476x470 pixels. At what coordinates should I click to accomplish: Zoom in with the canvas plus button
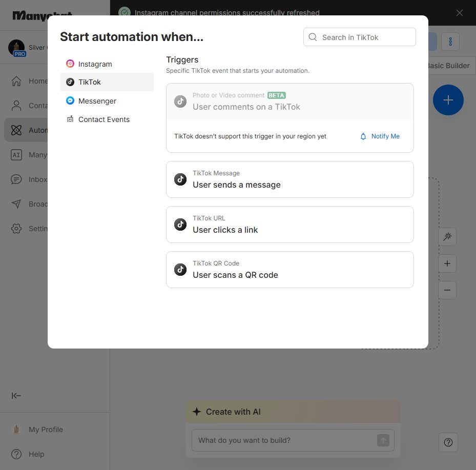click(x=447, y=263)
